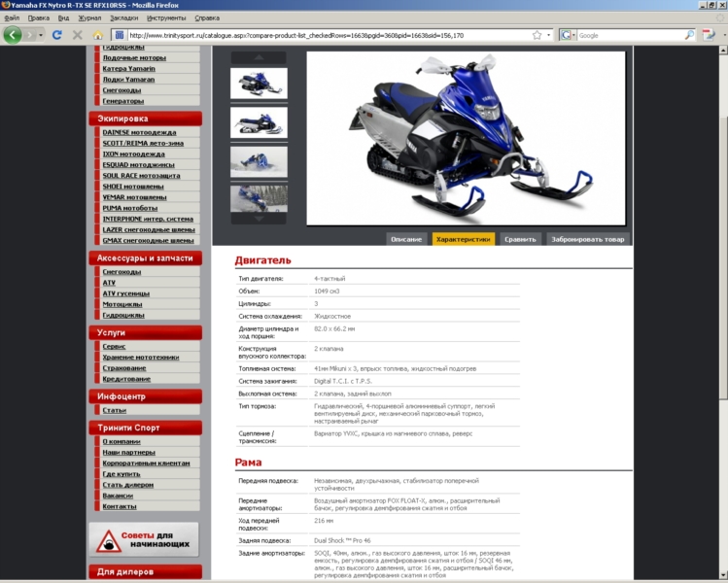Click the vertical scrollbar up arrow
This screenshot has height=583, width=728.
(x=723, y=50)
